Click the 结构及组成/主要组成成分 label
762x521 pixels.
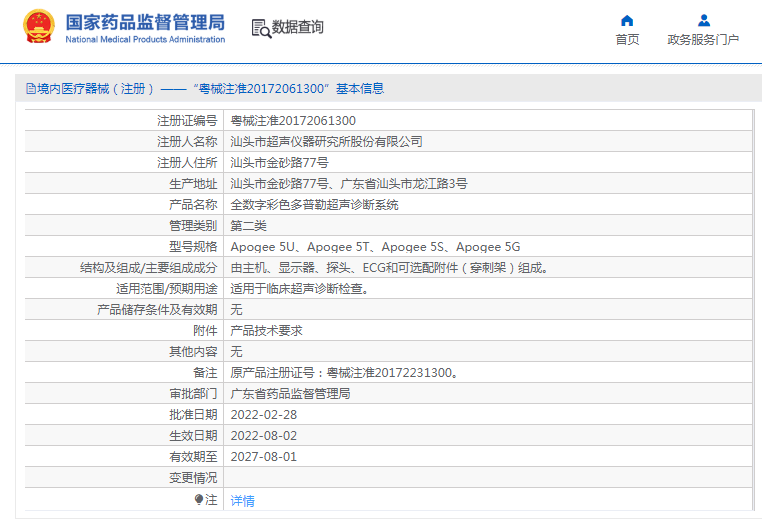pos(149,268)
